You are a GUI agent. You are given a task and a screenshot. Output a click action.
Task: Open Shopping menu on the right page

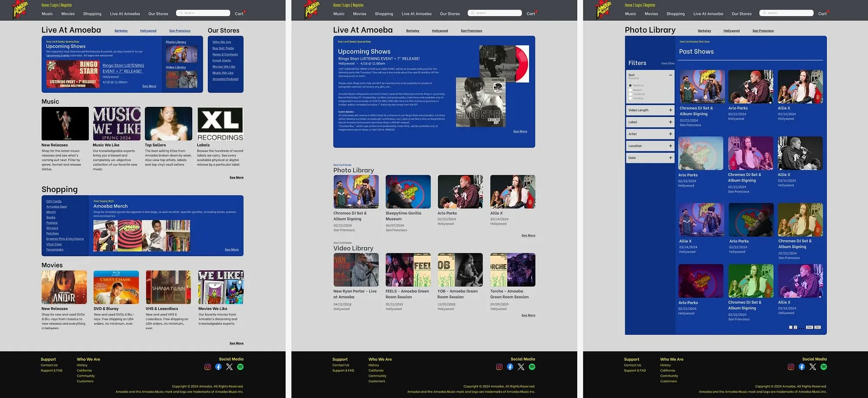point(676,14)
